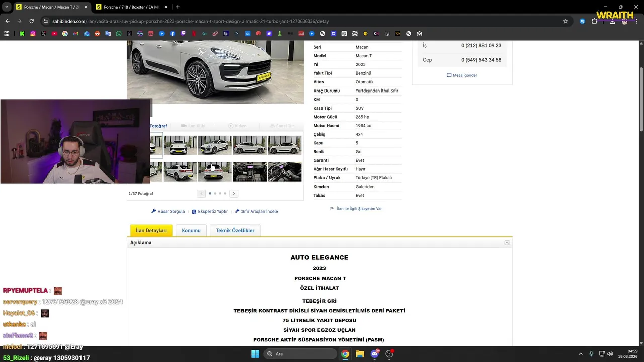Open Chrome from the taskbar
The height and width of the screenshot is (362, 644).
[x=345, y=354]
